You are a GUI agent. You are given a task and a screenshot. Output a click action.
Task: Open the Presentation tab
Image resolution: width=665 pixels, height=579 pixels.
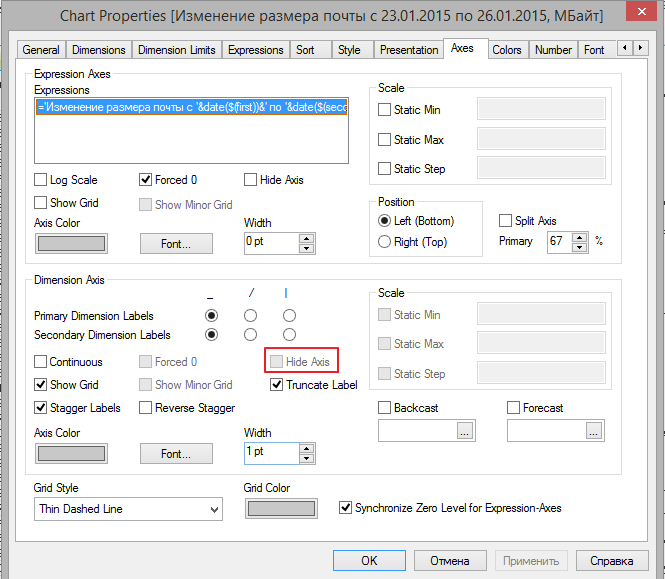[x=409, y=50]
